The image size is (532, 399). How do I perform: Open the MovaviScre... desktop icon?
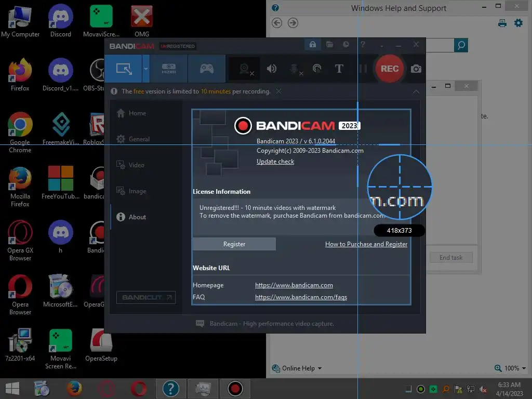coord(101,21)
